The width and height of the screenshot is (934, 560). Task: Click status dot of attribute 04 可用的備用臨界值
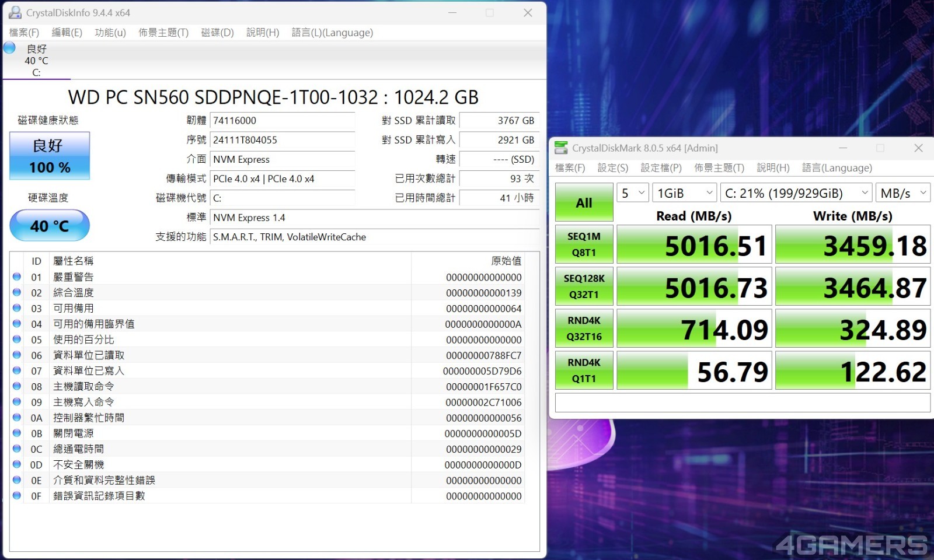point(17,324)
